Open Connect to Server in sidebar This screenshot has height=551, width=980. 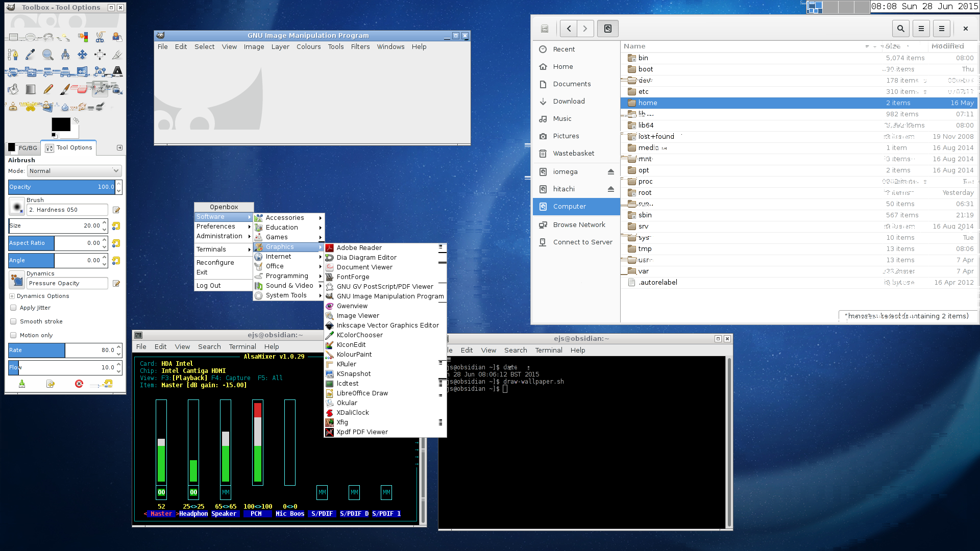582,242
